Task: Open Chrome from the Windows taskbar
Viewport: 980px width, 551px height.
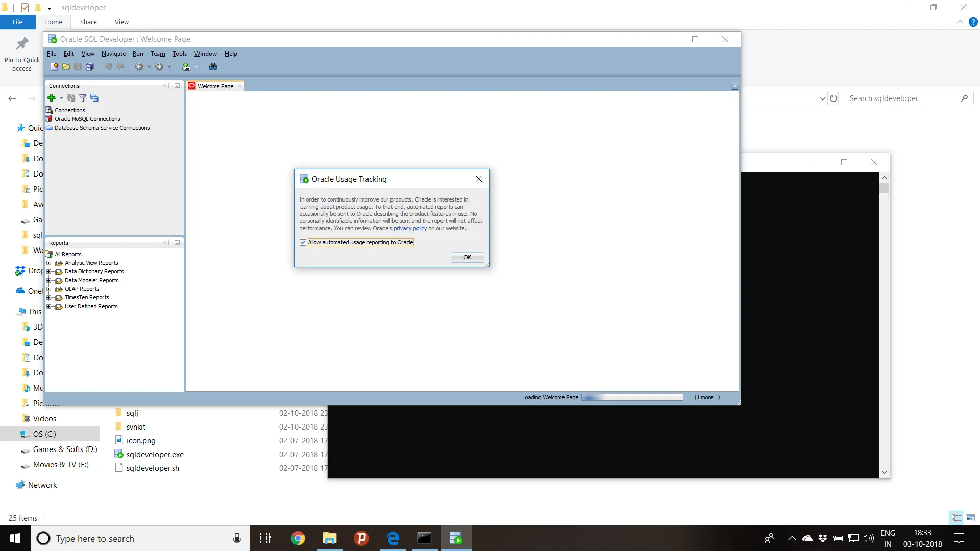Action: click(x=298, y=538)
